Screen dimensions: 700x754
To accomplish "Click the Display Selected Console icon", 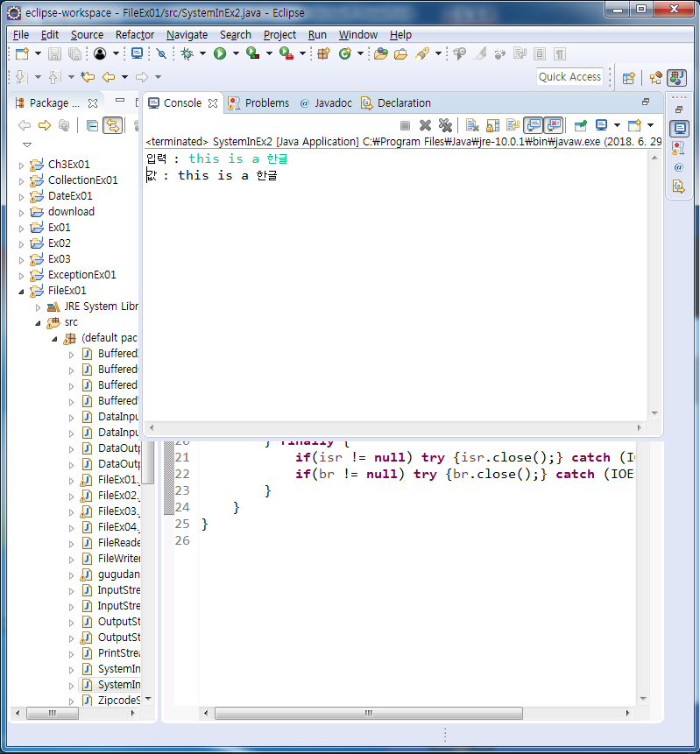I will 601,125.
